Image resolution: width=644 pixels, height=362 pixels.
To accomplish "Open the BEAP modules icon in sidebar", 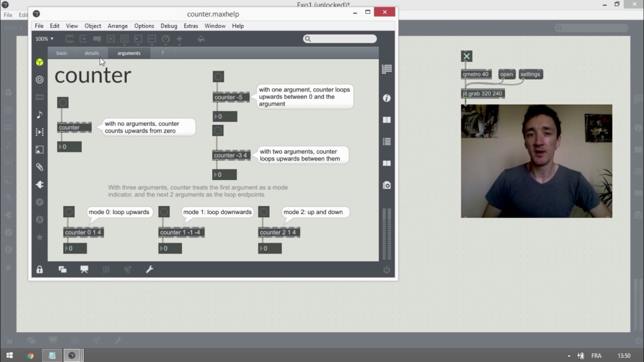I will [40, 220].
